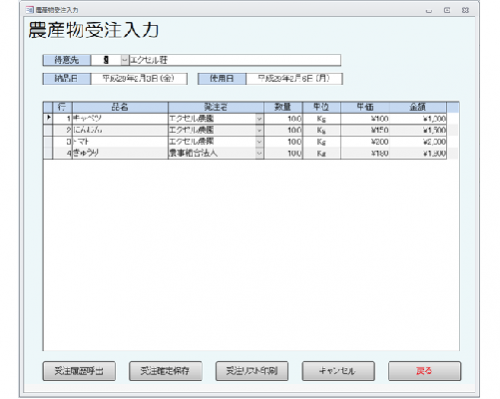Close the 農産物受注入力 window

(465, 10)
